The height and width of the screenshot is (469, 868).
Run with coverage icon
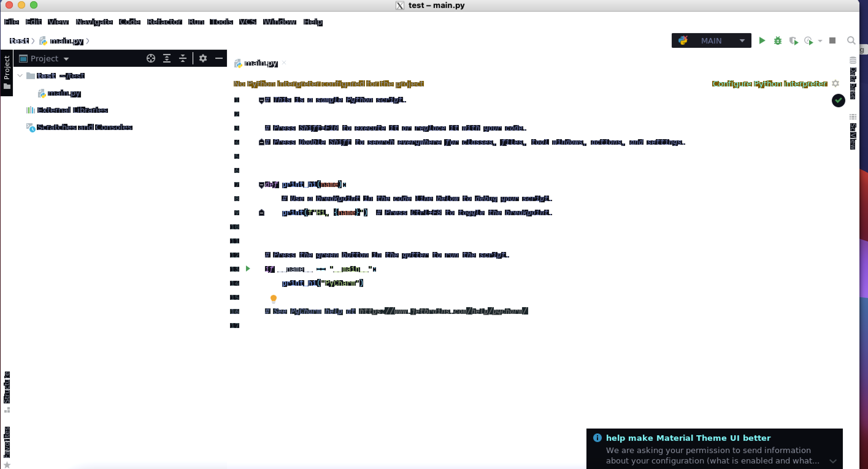793,41
